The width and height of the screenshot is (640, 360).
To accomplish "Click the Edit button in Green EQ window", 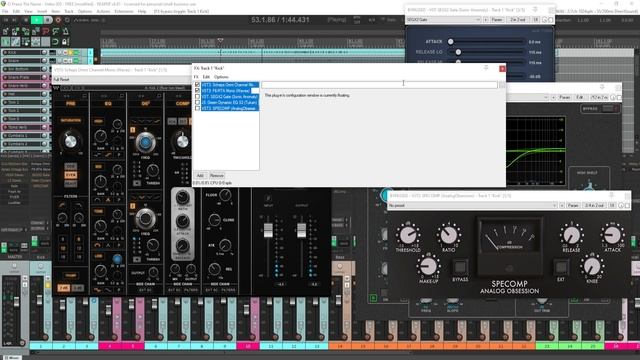I will coord(579,97).
